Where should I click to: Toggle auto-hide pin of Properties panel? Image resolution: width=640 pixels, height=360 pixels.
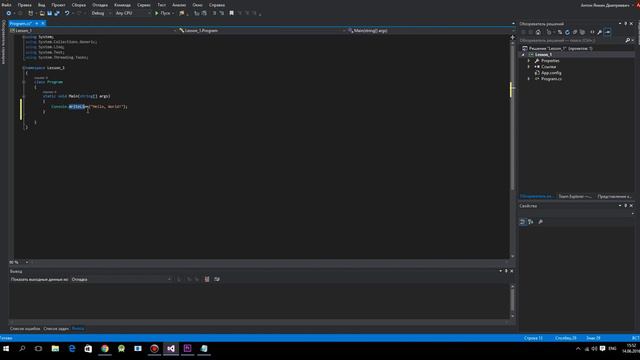625,206
